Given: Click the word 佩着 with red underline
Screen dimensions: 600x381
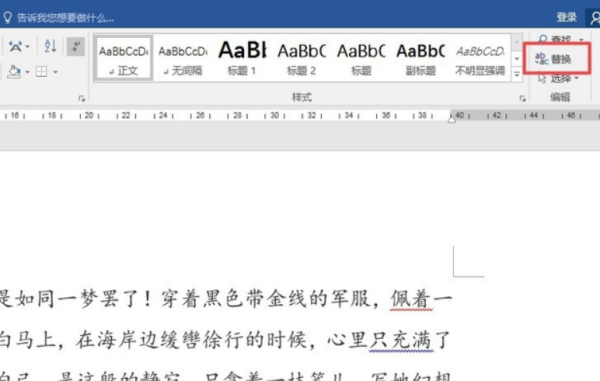Looking at the screenshot, I should 411,299.
